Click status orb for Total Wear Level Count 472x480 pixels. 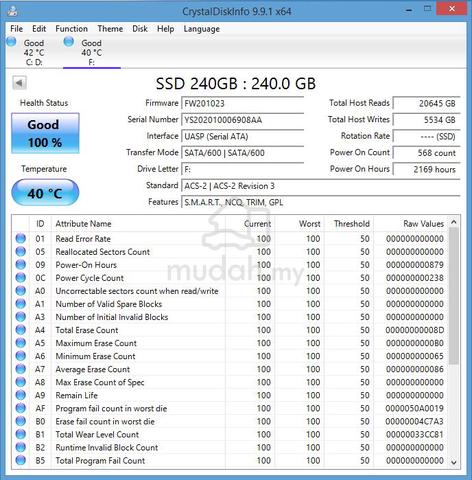[21, 434]
